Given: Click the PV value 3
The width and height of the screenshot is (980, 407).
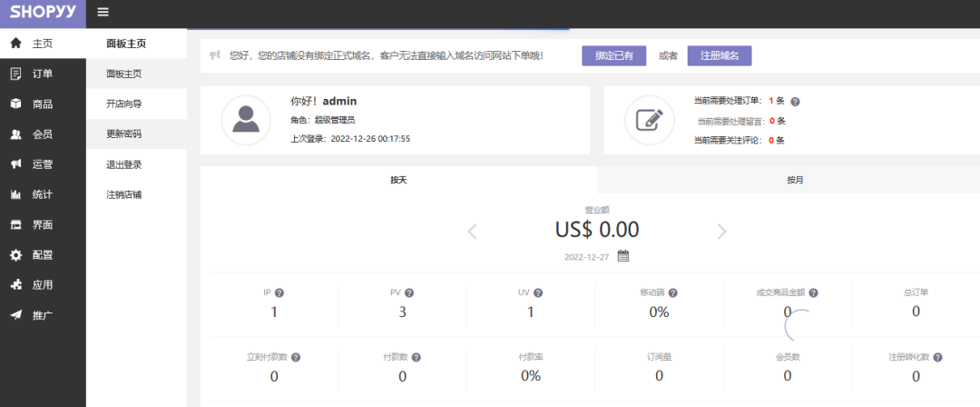Looking at the screenshot, I should (403, 312).
